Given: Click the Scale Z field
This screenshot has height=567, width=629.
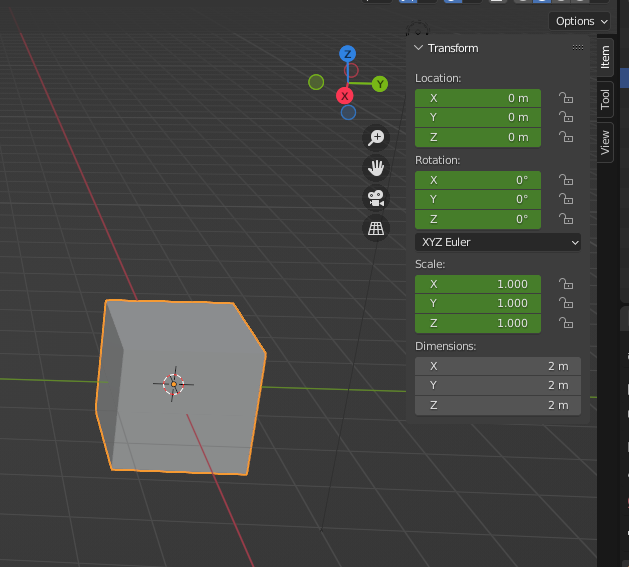Looking at the screenshot, I should (x=478, y=323).
